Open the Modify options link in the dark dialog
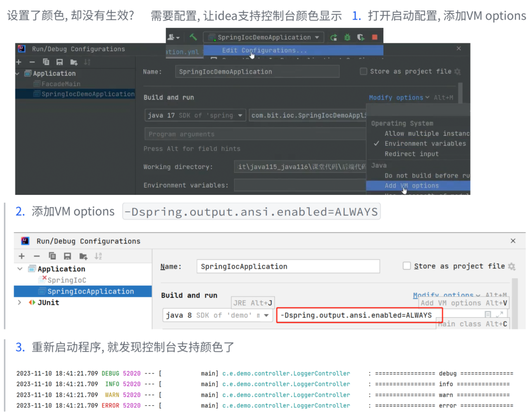The image size is (532, 415). 399,97
